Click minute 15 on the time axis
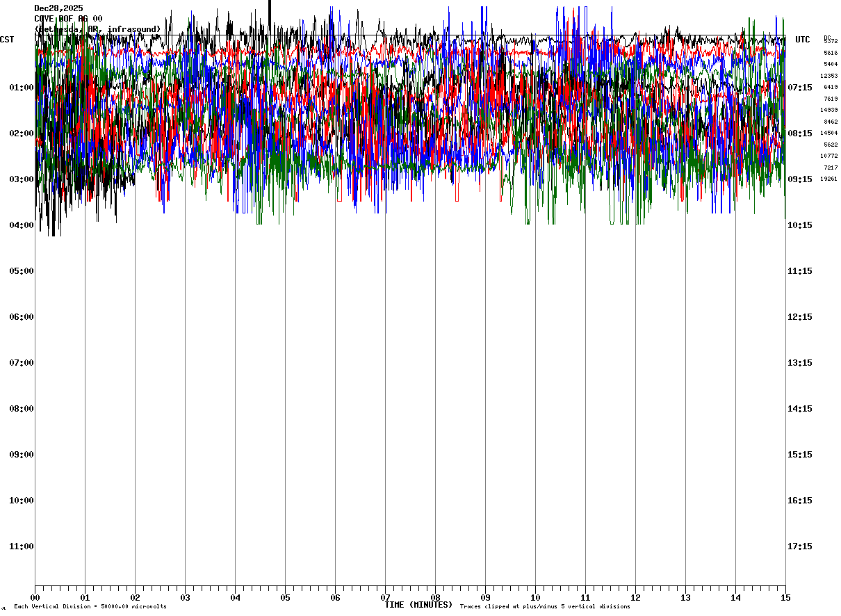 tap(785, 598)
